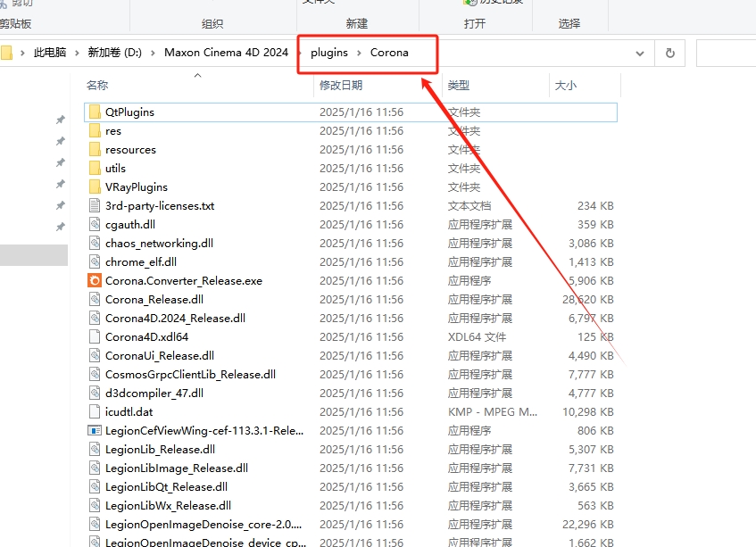Screen dimensions: 756x547
Task: Sort files by 修改日期 column header
Action: coord(341,86)
